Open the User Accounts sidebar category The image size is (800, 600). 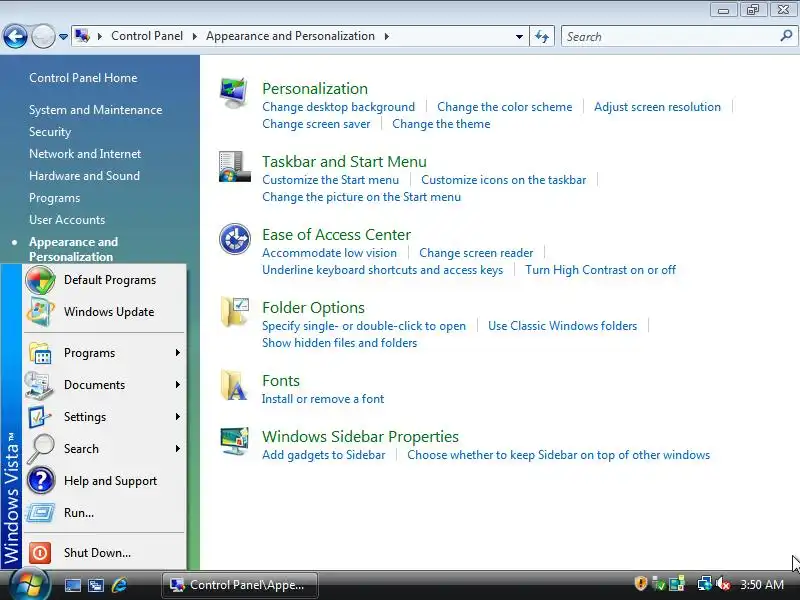(67, 220)
